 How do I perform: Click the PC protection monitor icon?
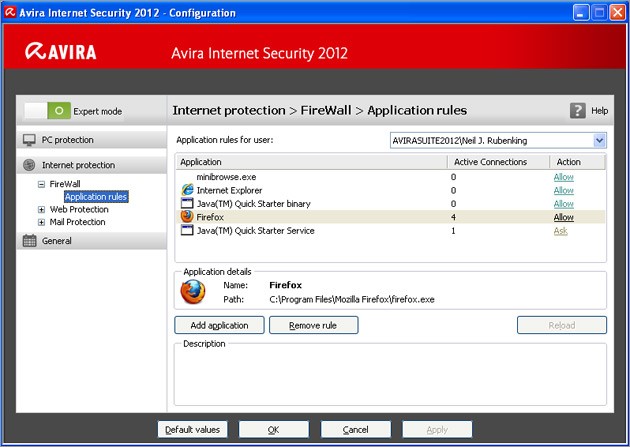tap(29, 140)
